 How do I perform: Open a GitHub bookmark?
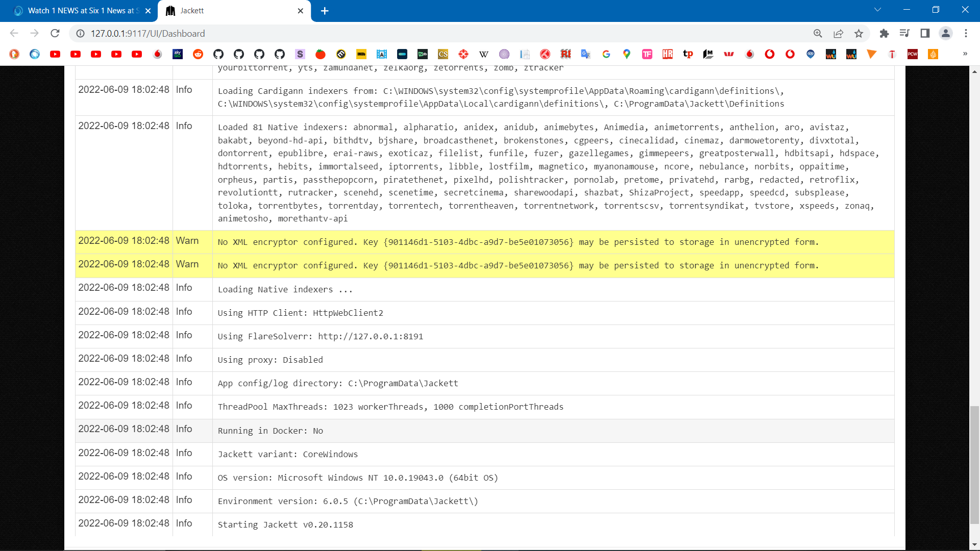pos(218,54)
